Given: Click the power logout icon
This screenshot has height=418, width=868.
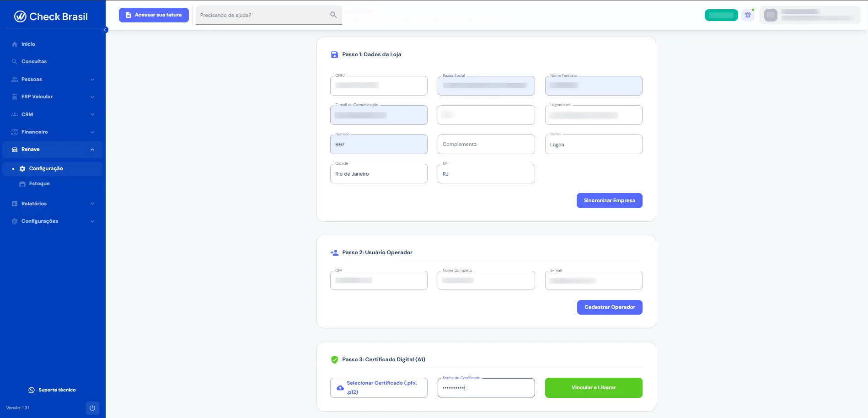Looking at the screenshot, I should click(x=92, y=408).
